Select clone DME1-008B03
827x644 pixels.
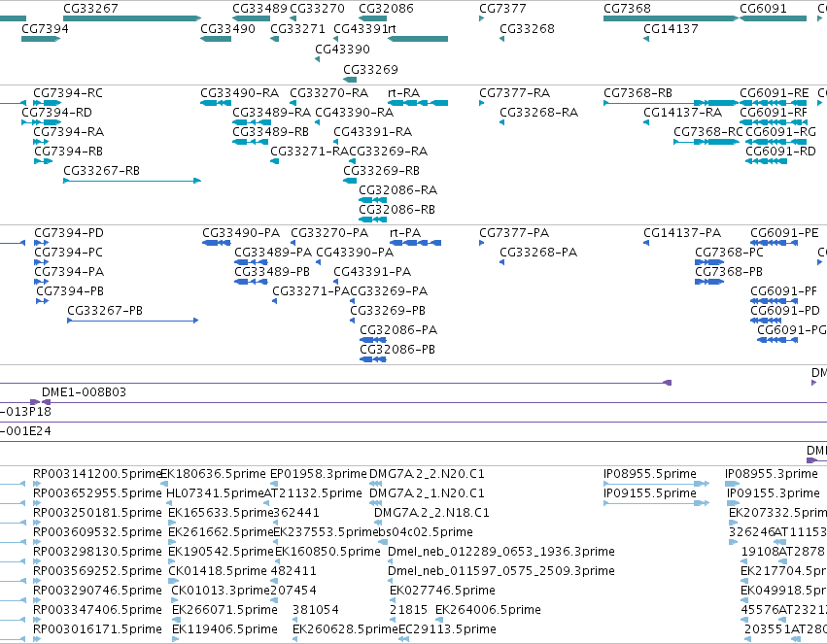click(x=84, y=392)
